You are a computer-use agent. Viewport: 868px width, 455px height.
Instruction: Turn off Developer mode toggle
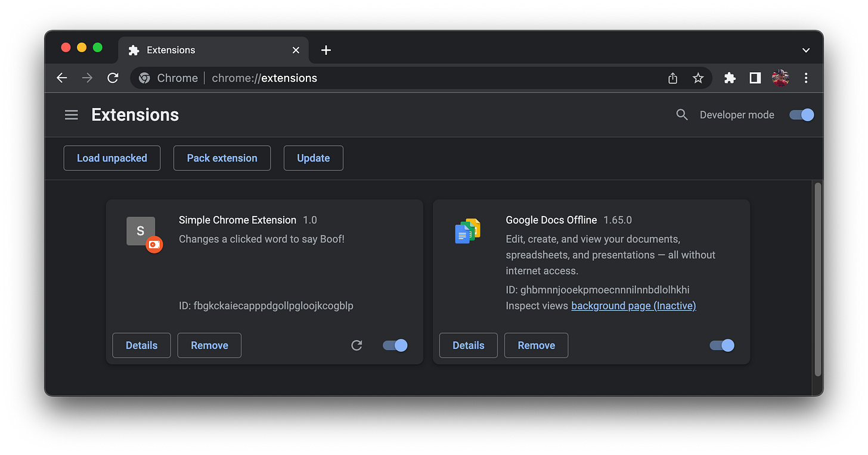click(x=802, y=115)
